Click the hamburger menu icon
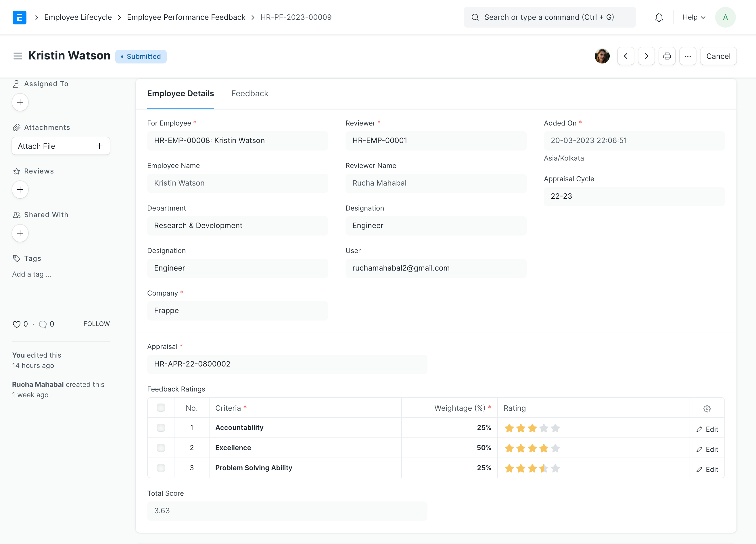The height and width of the screenshot is (544, 756). [18, 56]
